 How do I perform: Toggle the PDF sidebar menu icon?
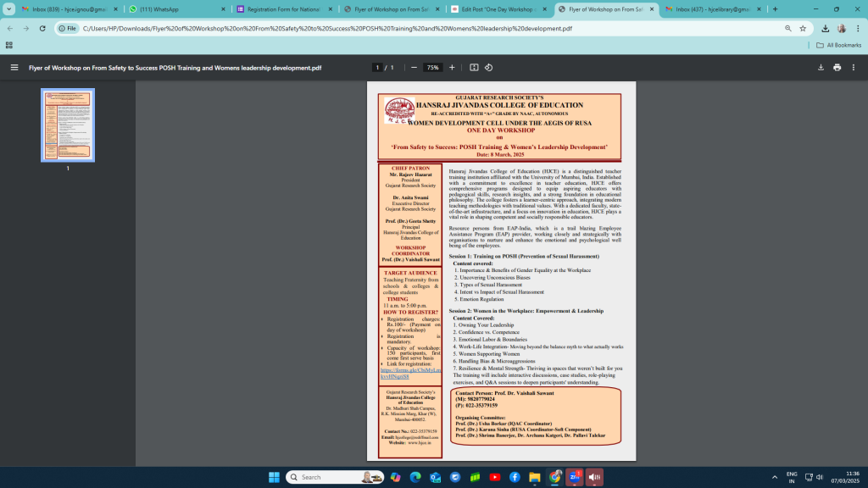[x=14, y=68]
